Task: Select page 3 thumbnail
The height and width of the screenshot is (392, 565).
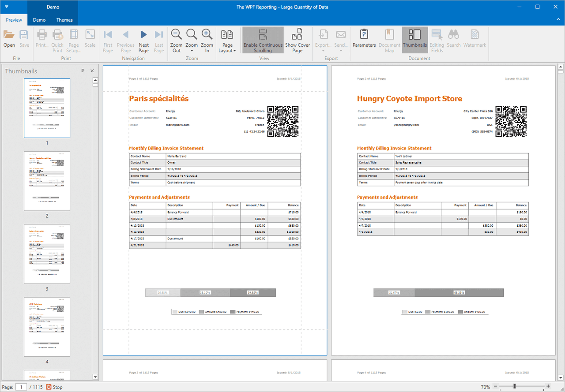Action: [x=47, y=254]
